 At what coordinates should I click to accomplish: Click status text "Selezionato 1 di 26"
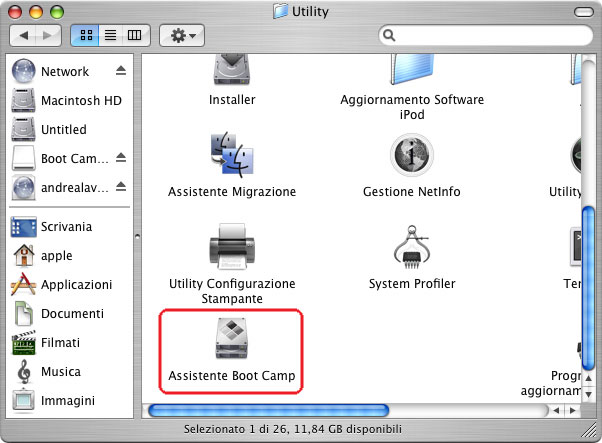(x=235, y=429)
